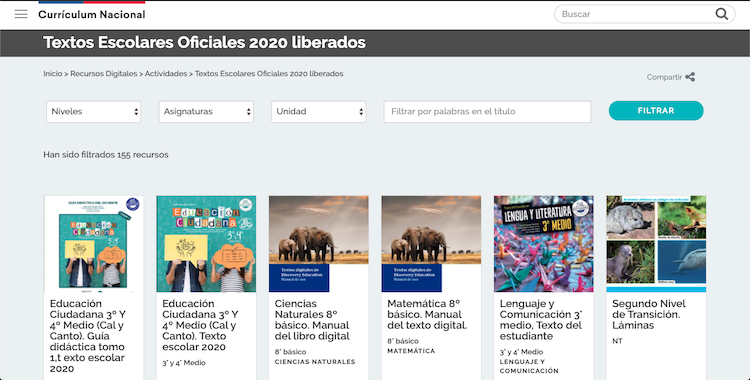Open Matemática 8° básico elephant thumbnail
The height and width of the screenshot is (380, 750).
click(x=431, y=244)
